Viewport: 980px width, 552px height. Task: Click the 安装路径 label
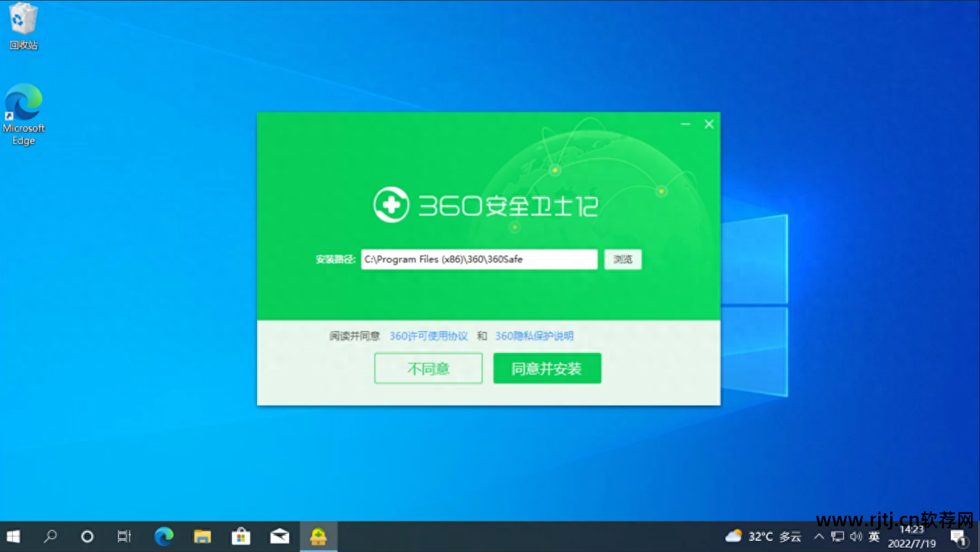tap(335, 260)
